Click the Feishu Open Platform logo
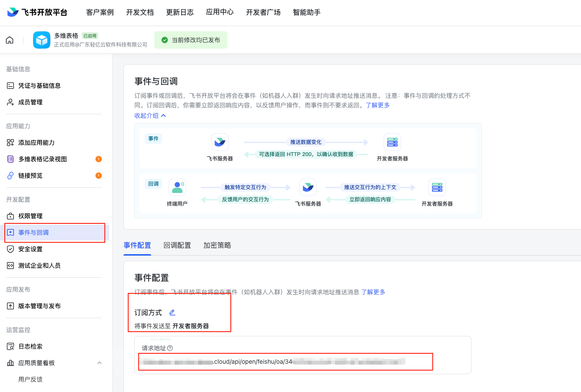This screenshot has width=581, height=392. 37,12
